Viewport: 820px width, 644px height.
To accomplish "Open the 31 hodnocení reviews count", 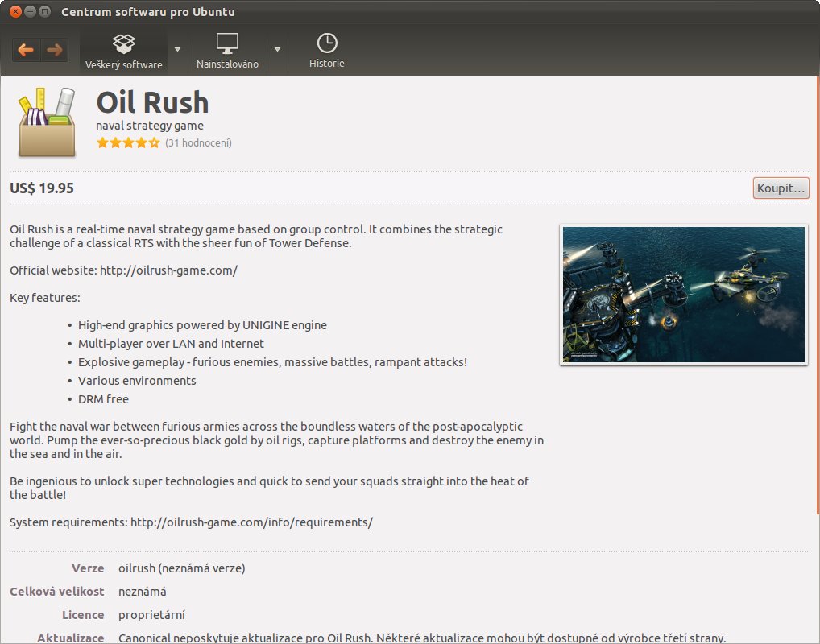I will [x=198, y=142].
